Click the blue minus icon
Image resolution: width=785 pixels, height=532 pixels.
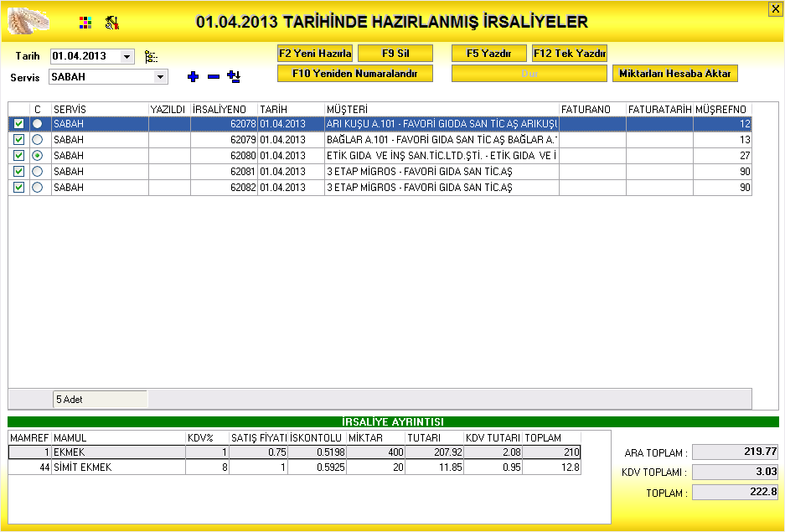tap(214, 77)
